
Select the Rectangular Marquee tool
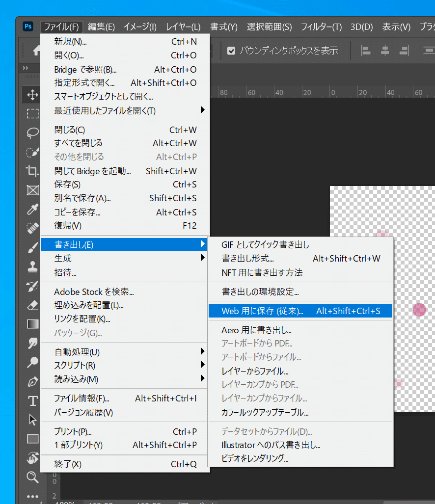point(32,112)
